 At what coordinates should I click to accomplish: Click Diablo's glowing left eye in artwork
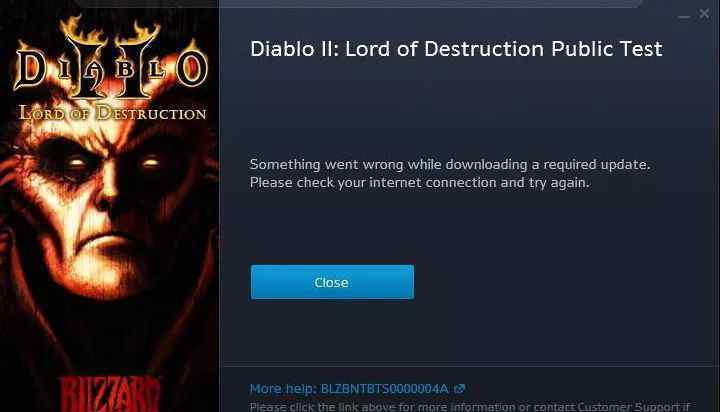pos(77,162)
